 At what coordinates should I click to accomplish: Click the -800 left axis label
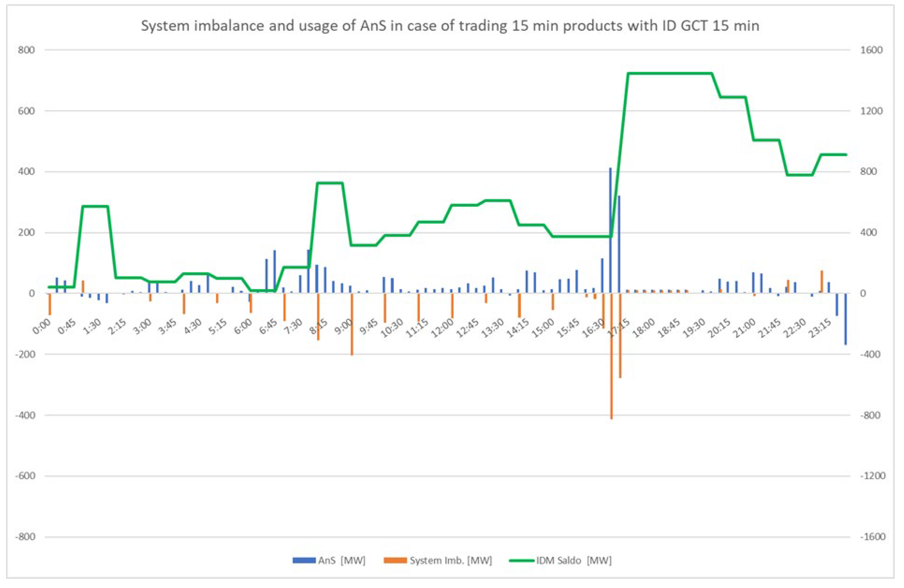point(25,537)
